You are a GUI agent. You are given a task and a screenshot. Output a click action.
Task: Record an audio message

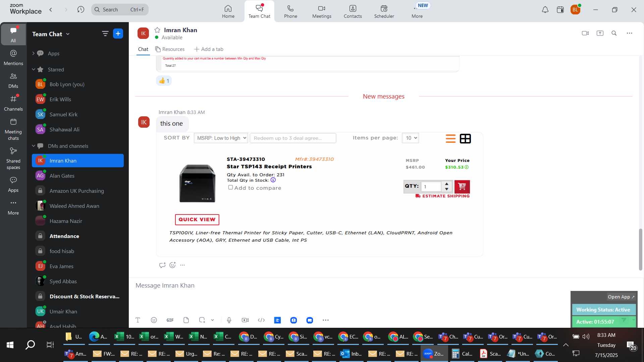pyautogui.click(x=229, y=320)
